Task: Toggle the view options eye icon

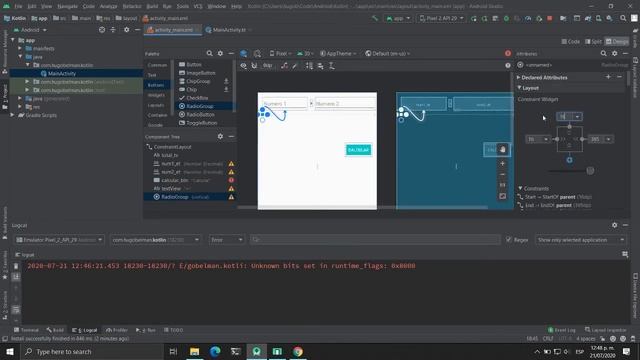Action: (243, 66)
